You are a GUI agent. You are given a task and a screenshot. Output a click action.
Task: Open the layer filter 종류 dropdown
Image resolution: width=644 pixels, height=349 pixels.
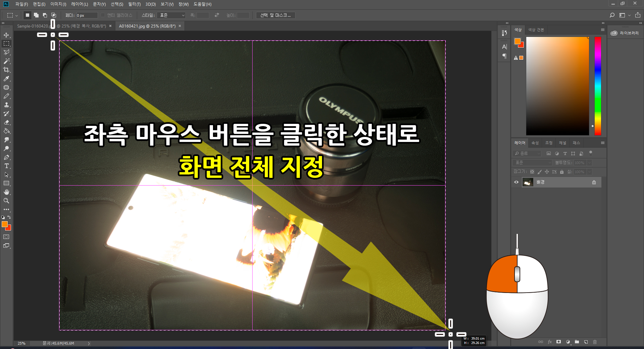tap(527, 153)
